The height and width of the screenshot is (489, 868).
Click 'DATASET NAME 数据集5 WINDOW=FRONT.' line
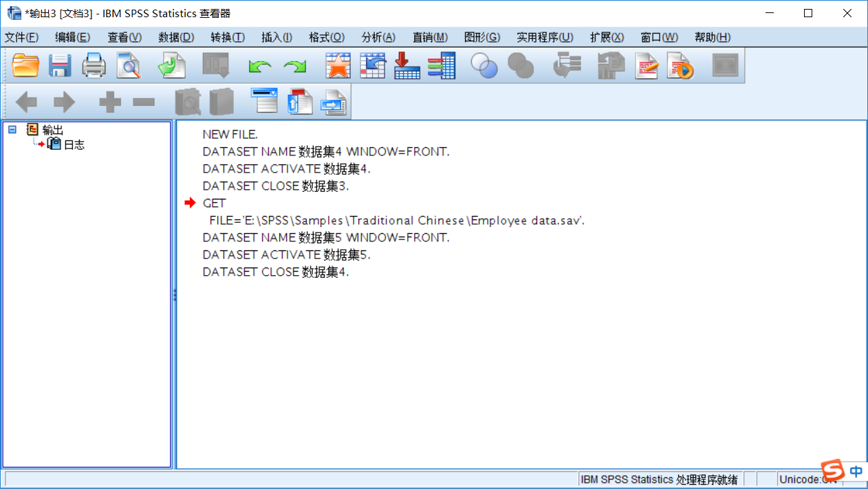pyautogui.click(x=326, y=237)
